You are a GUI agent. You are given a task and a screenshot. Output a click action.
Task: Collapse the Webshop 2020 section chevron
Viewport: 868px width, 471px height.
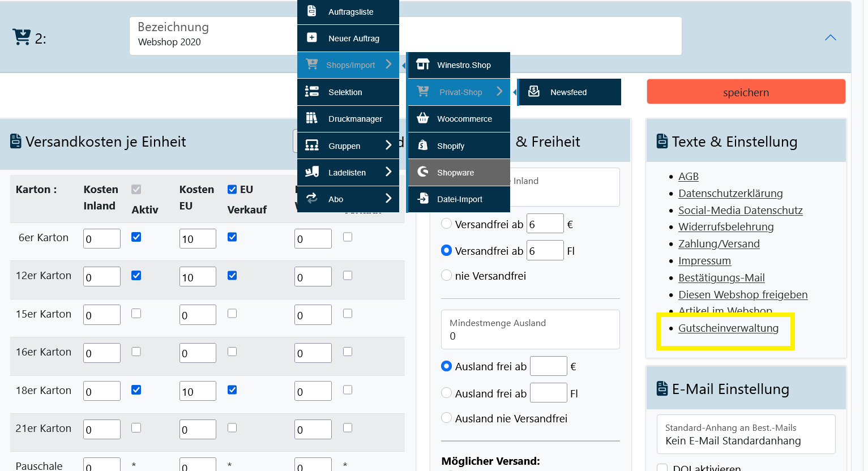click(x=830, y=38)
